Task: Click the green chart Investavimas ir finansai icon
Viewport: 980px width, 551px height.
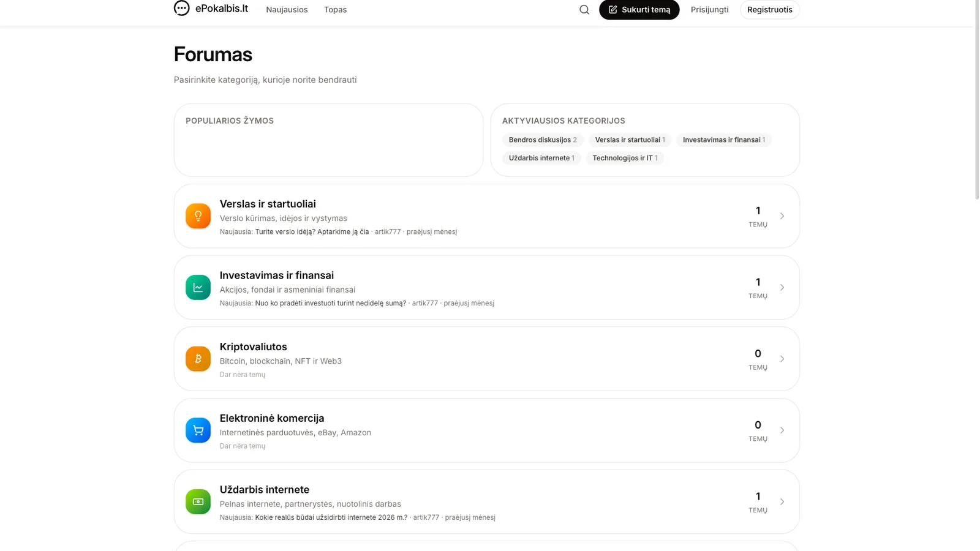Action: click(198, 288)
